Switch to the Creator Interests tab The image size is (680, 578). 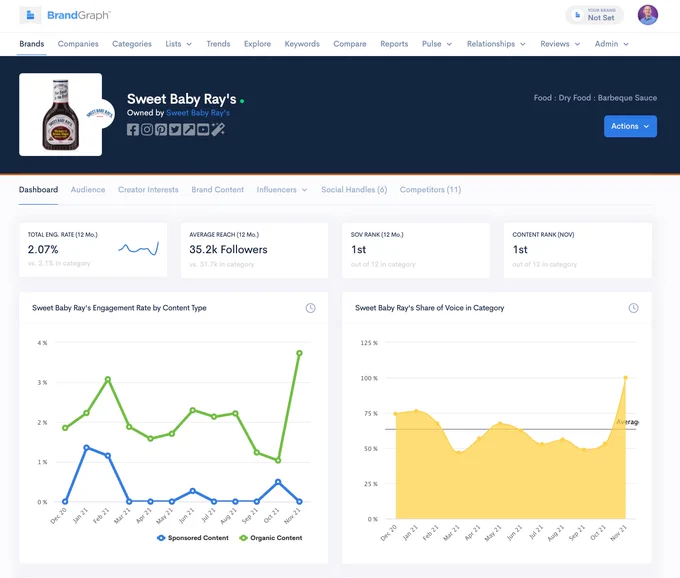(148, 189)
